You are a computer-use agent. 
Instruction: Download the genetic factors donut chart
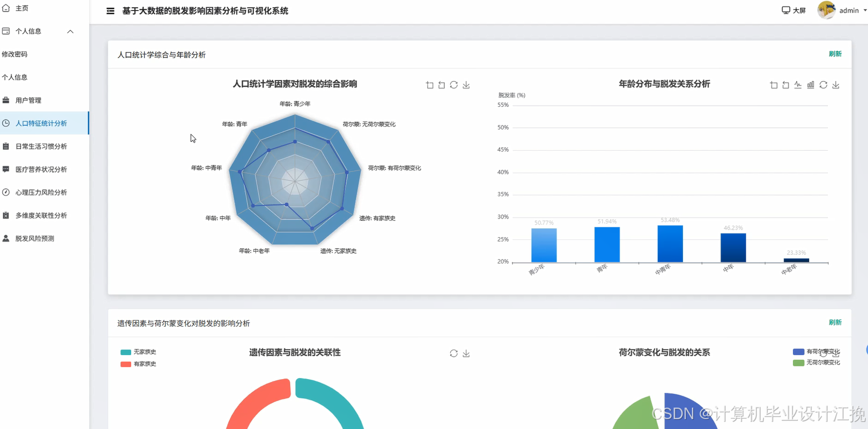(466, 353)
